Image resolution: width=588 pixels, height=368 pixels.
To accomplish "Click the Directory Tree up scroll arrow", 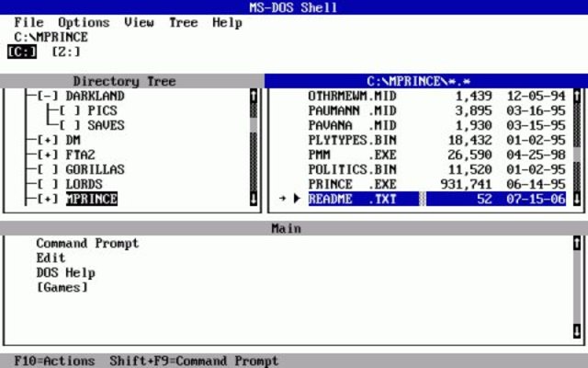I will click(254, 96).
